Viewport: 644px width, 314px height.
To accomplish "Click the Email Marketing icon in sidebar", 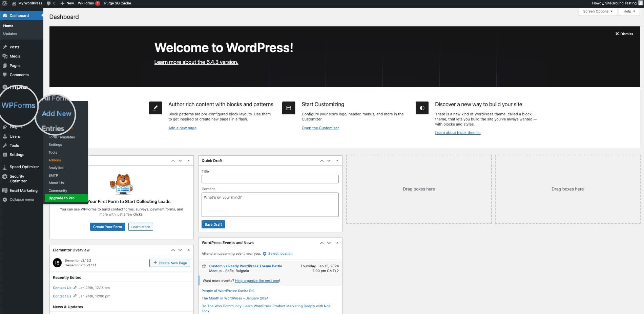I will point(5,190).
